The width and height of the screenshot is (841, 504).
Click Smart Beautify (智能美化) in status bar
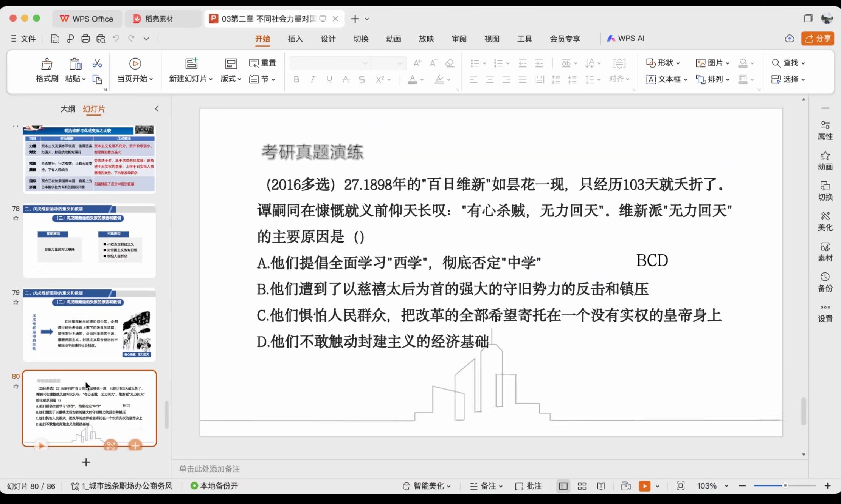tap(427, 486)
